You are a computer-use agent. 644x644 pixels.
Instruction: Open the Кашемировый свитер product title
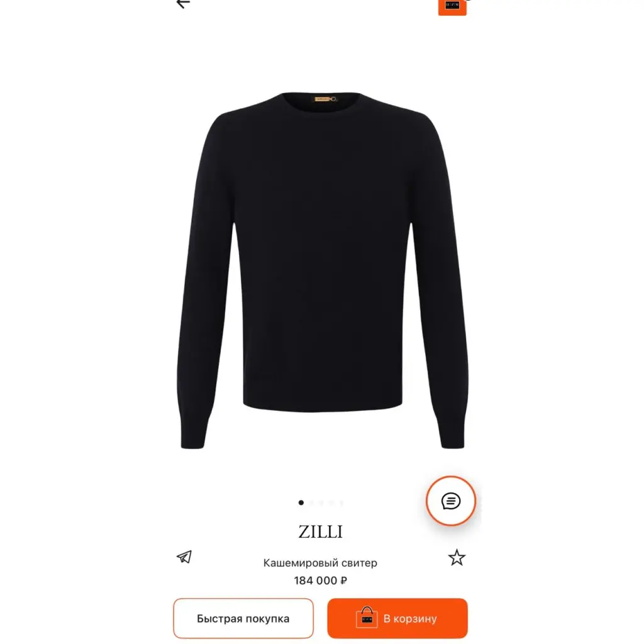320,563
